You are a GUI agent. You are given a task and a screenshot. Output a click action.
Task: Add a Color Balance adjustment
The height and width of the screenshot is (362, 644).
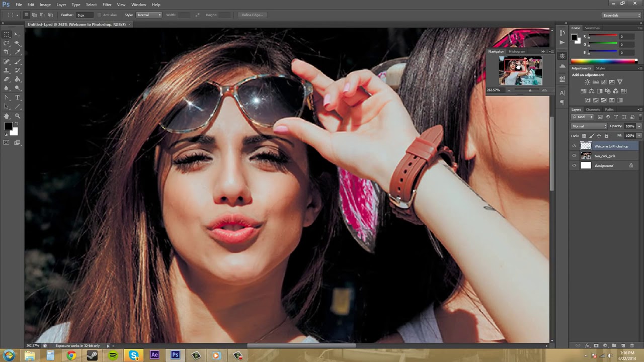591,91
